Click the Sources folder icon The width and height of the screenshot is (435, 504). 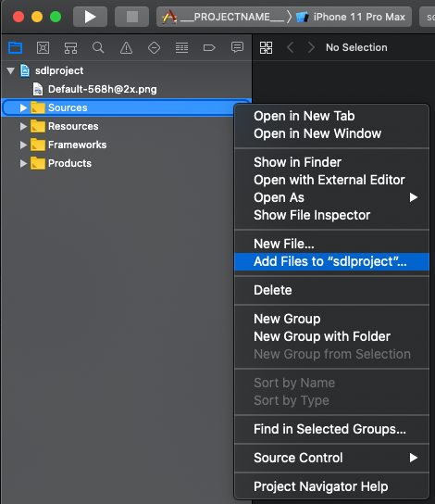tap(38, 107)
